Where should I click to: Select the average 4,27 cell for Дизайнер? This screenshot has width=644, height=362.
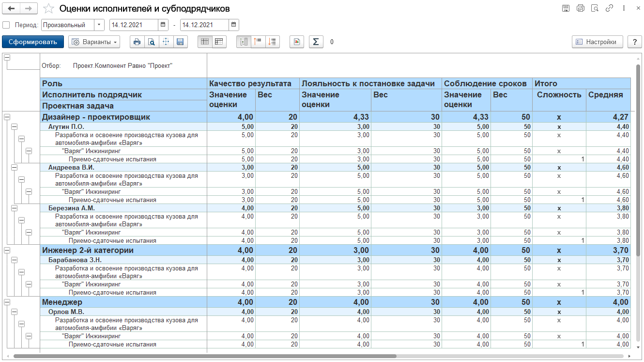point(608,117)
